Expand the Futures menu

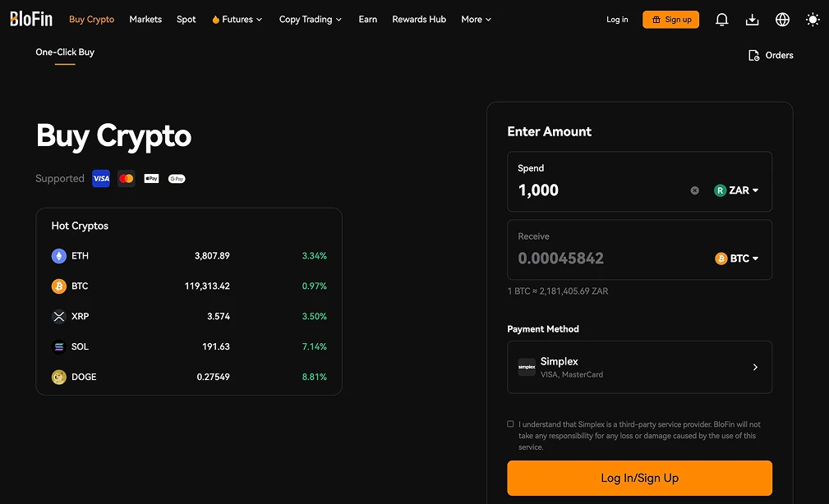click(237, 20)
